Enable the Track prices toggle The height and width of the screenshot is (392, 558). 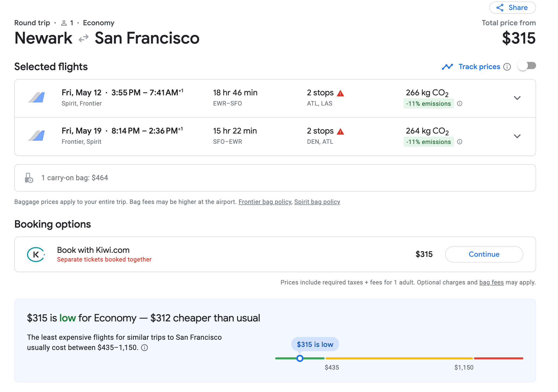coord(527,66)
